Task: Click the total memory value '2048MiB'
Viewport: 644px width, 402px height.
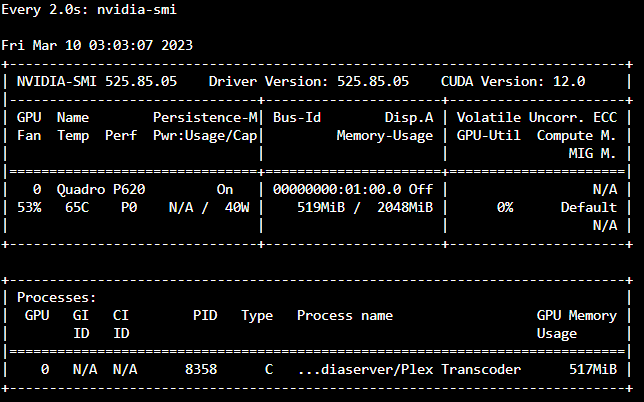Action: click(405, 208)
